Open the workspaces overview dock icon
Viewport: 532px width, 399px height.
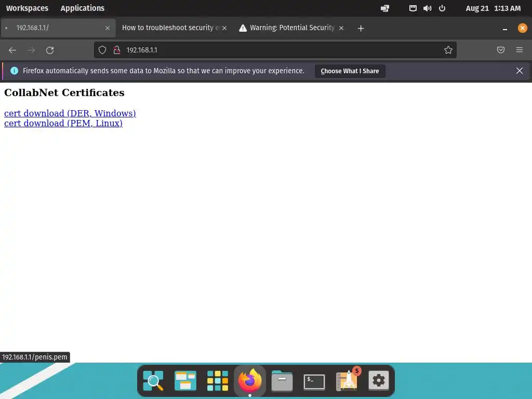click(185, 381)
